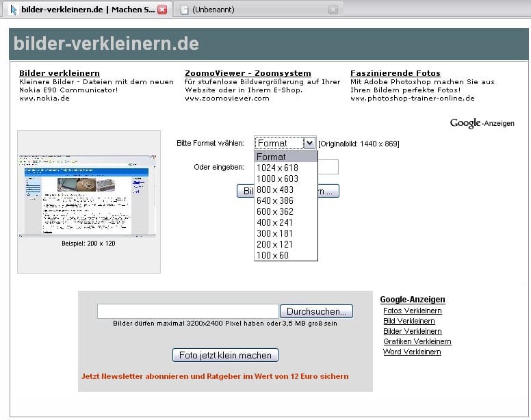531x420 pixels.
Task: Choose 400 x 241 from the format list
Action: pos(286,222)
